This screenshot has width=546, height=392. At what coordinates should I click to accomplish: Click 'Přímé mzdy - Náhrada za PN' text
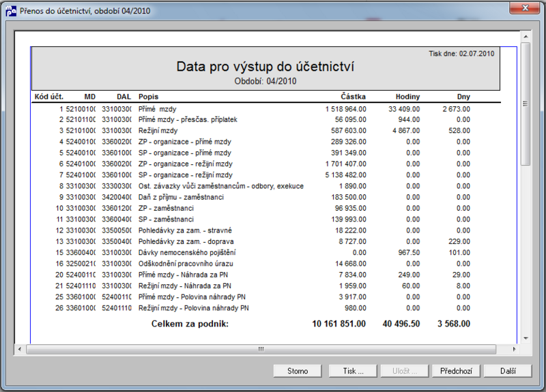[x=183, y=275]
